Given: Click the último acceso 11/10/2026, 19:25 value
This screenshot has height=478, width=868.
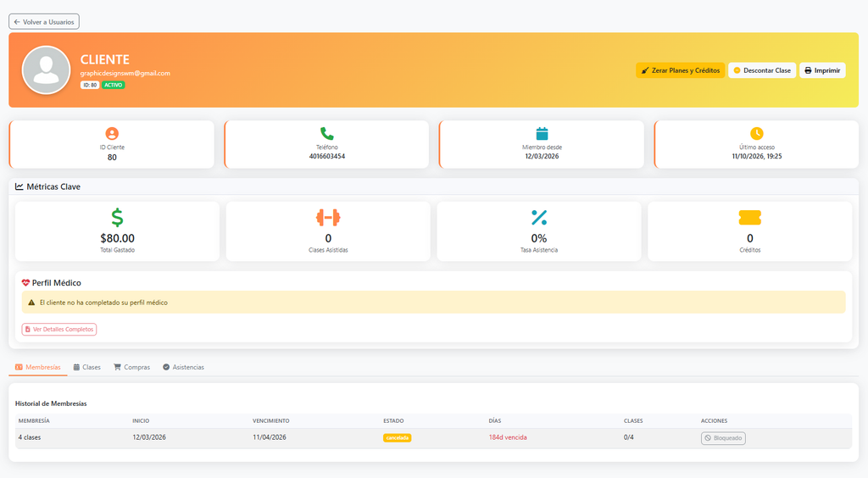Looking at the screenshot, I should pos(757,157).
